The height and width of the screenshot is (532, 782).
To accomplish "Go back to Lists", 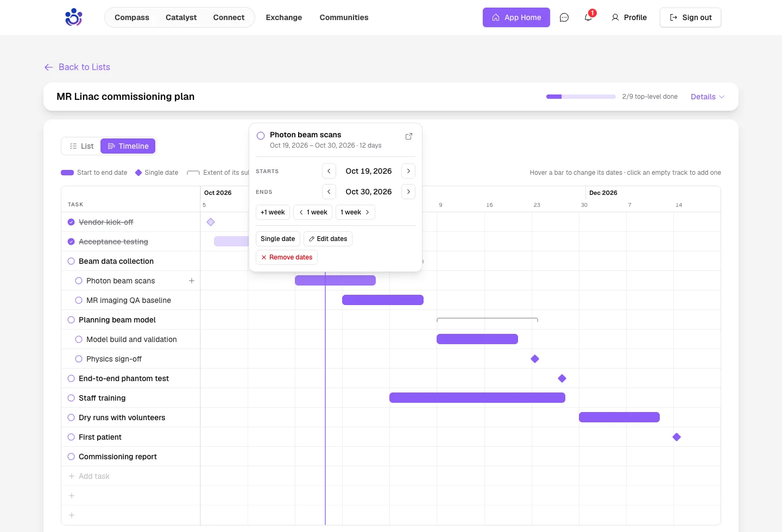I will point(77,67).
